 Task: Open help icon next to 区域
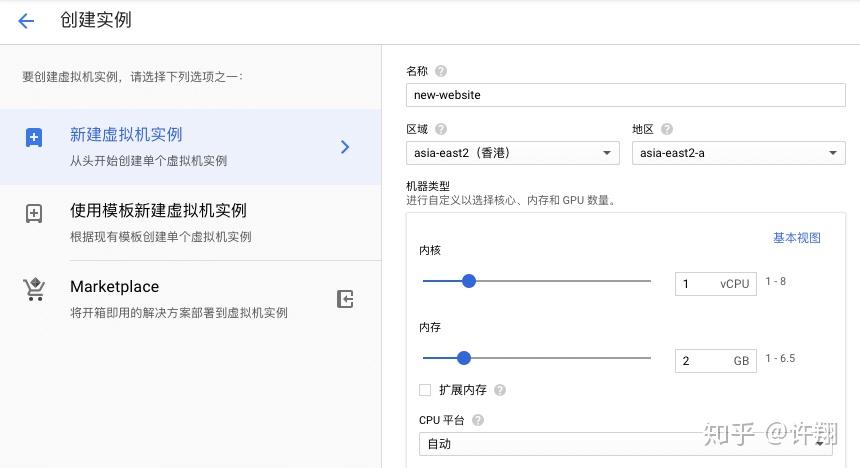tap(441, 129)
